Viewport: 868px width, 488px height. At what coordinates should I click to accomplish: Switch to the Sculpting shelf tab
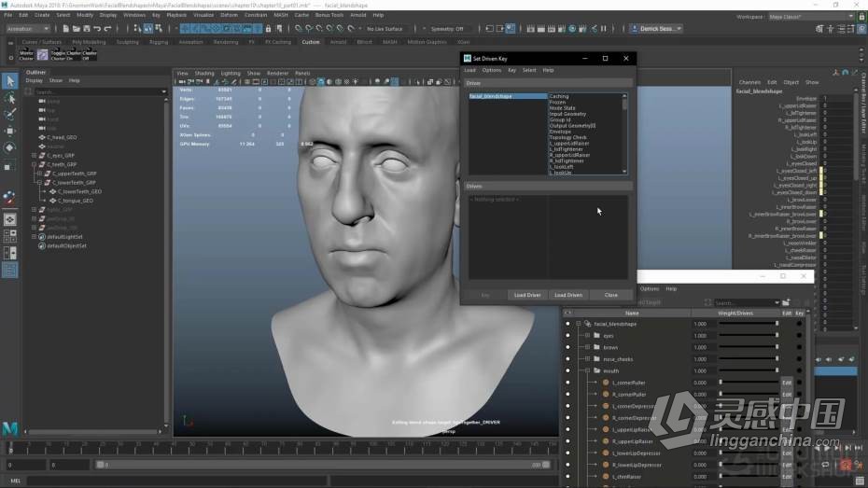[x=127, y=42]
